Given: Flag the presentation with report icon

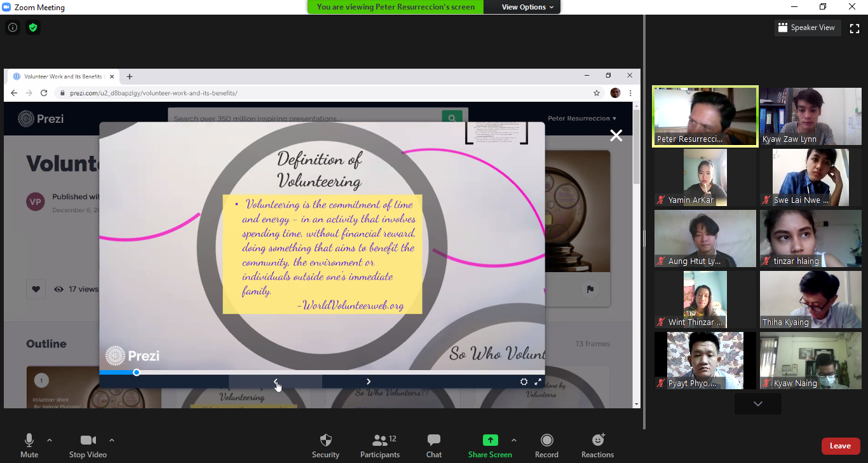Looking at the screenshot, I should pos(590,289).
